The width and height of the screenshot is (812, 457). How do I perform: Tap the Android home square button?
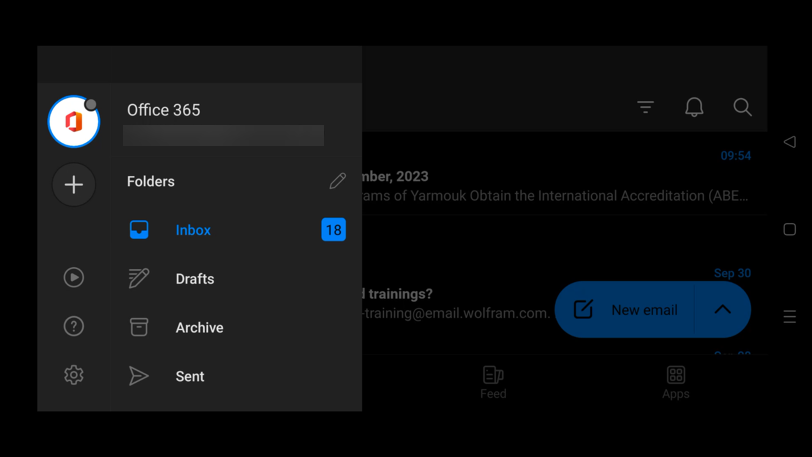coord(789,229)
